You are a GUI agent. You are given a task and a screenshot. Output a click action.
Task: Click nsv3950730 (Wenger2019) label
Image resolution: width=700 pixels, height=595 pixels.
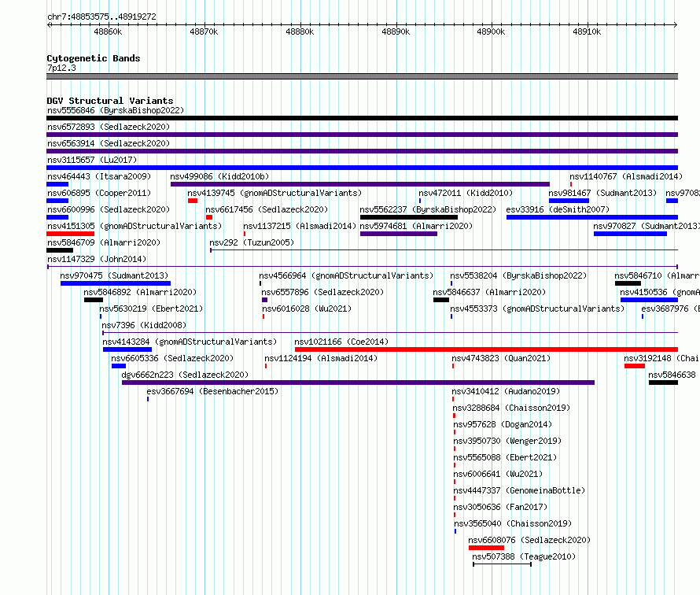point(507,441)
